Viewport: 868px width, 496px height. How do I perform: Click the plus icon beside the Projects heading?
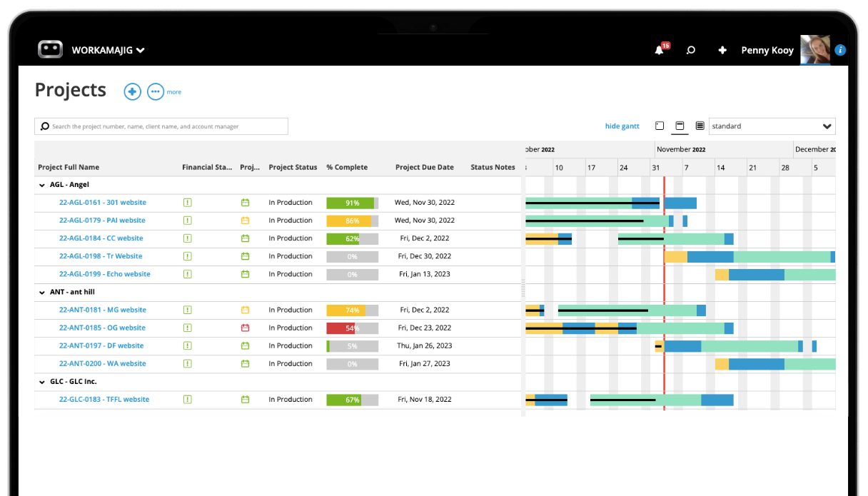click(132, 91)
